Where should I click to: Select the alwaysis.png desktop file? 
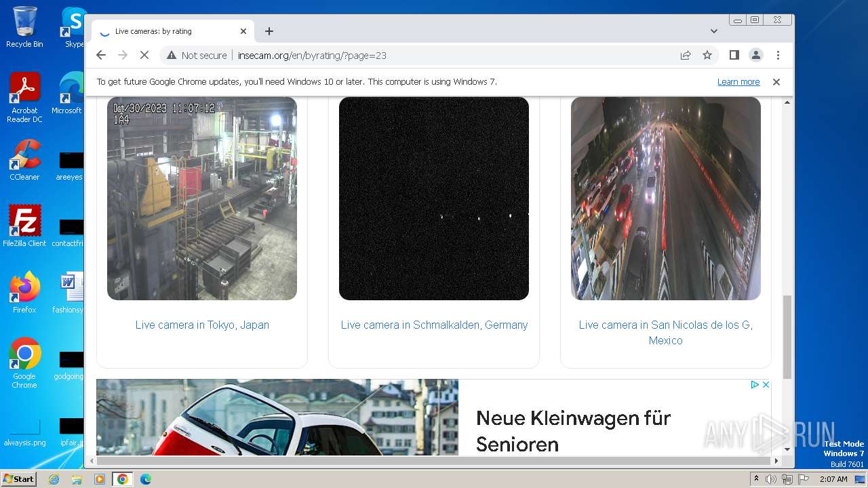coord(24,432)
